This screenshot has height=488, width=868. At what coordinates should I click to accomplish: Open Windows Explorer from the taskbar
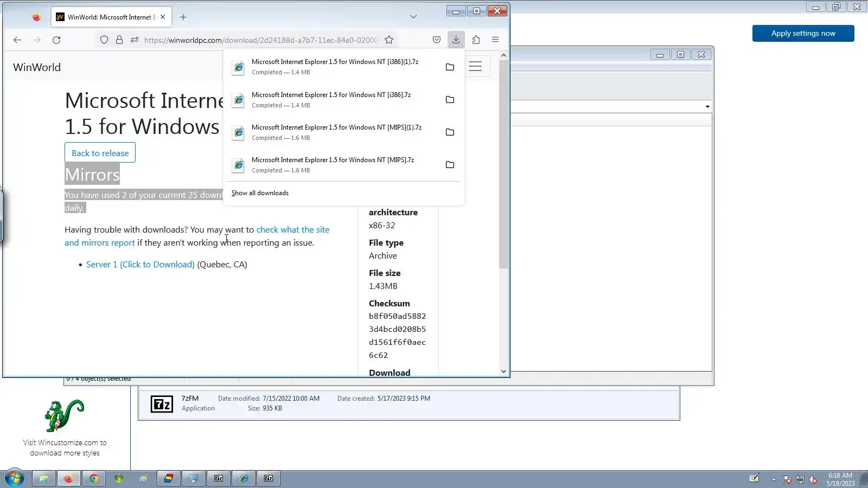43,478
